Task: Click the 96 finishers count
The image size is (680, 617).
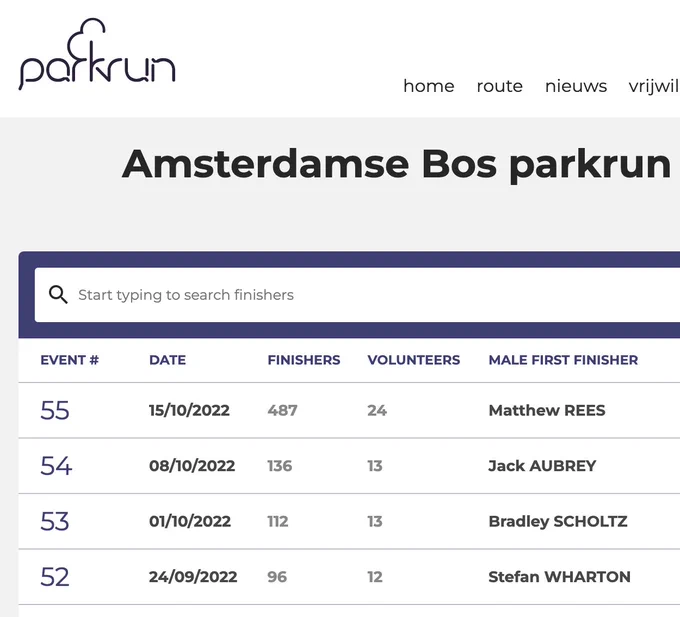Action: (277, 577)
